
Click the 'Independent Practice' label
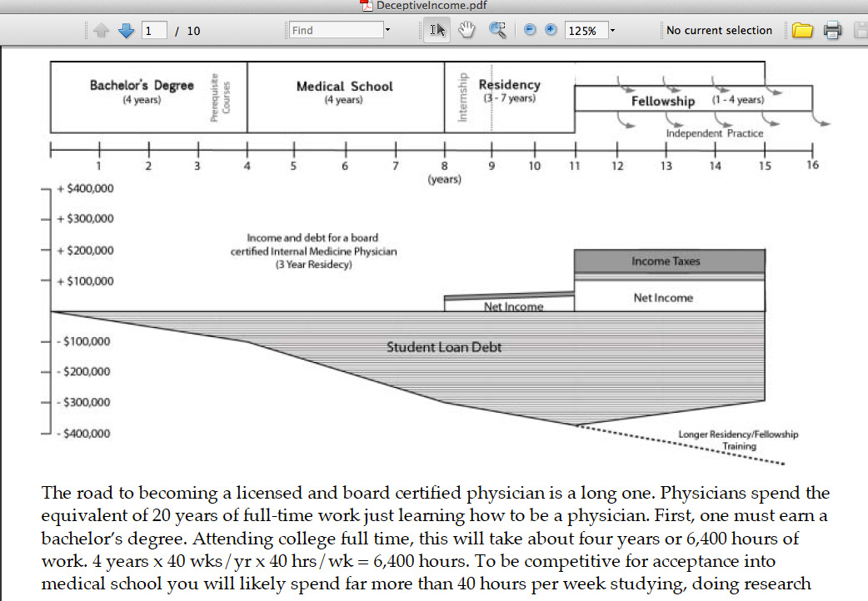[714, 133]
